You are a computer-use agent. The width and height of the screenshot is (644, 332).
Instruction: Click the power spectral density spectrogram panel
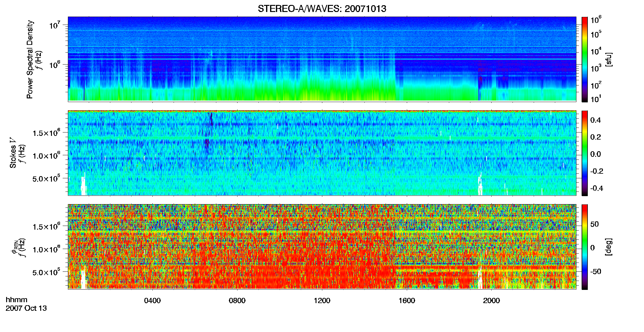click(x=322, y=59)
